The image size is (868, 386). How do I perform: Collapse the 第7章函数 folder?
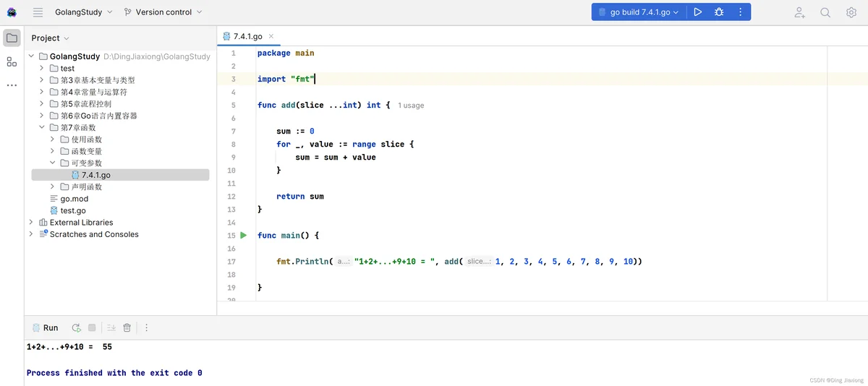[42, 127]
